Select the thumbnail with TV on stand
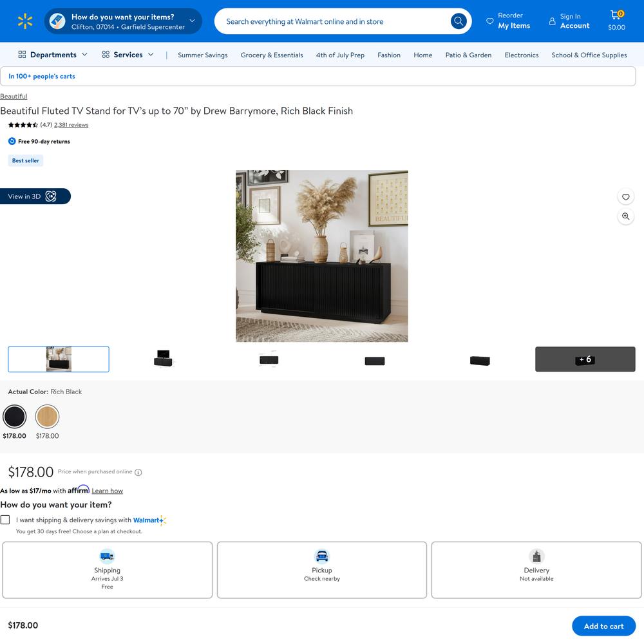Screen dimensions: 644x644 (164, 359)
